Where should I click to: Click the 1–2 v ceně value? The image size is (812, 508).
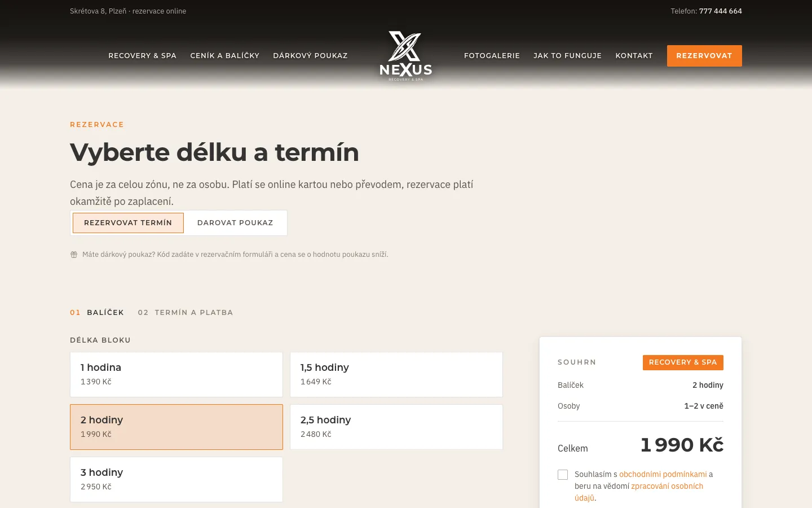pos(704,406)
